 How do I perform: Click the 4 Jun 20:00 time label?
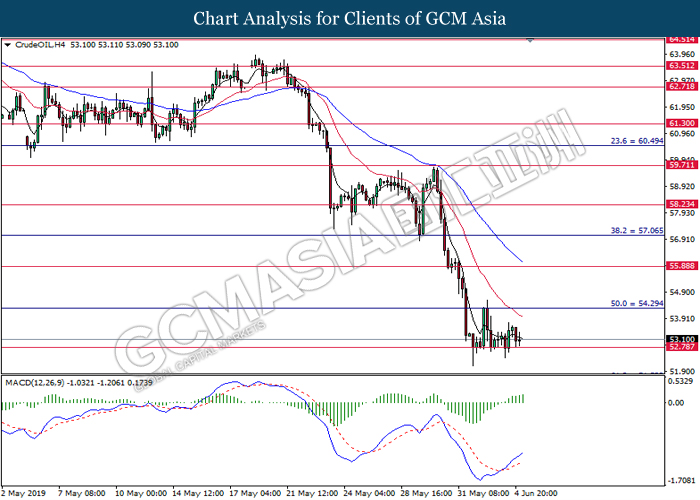coord(536,493)
